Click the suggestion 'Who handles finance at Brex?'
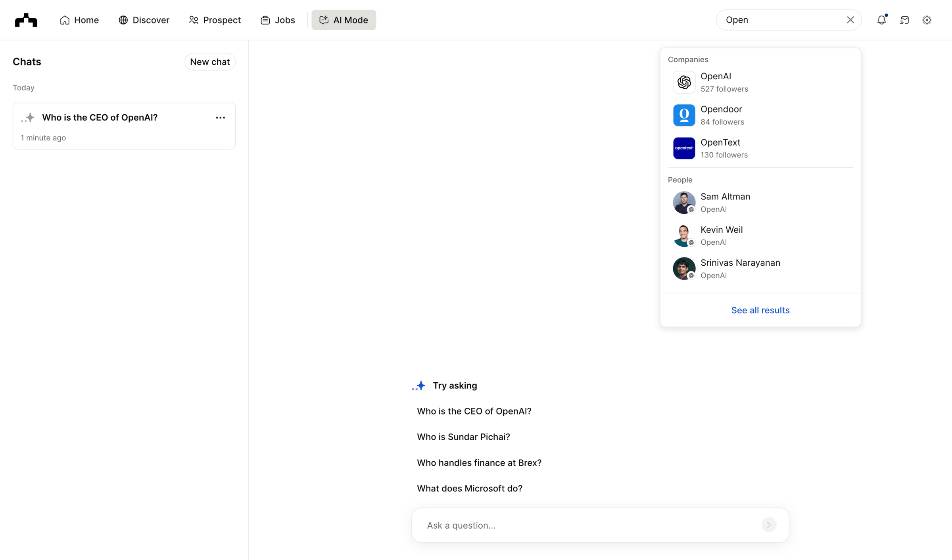 pyautogui.click(x=479, y=463)
